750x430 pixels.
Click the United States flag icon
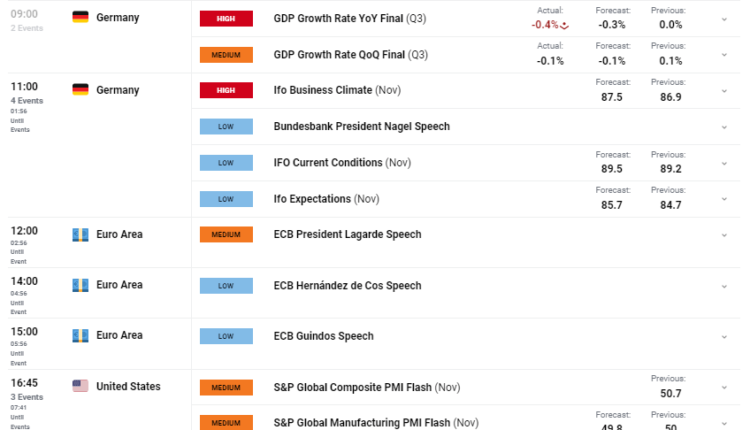(x=81, y=386)
